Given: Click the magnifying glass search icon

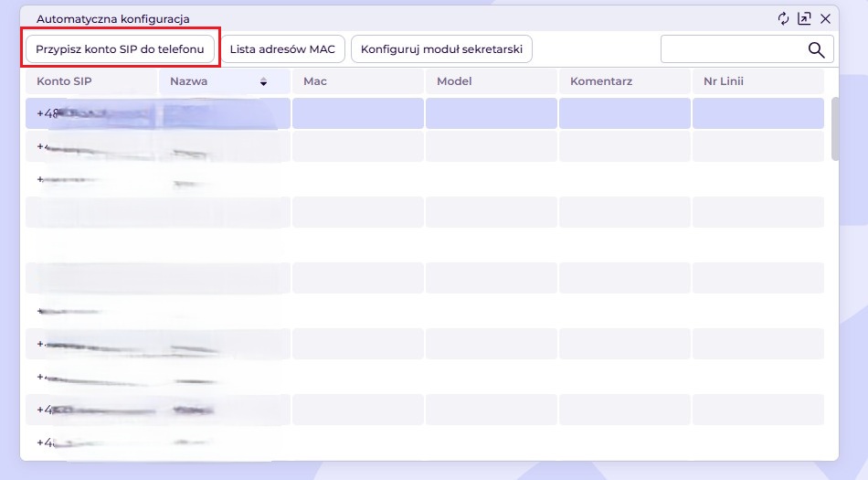Looking at the screenshot, I should pos(817,49).
